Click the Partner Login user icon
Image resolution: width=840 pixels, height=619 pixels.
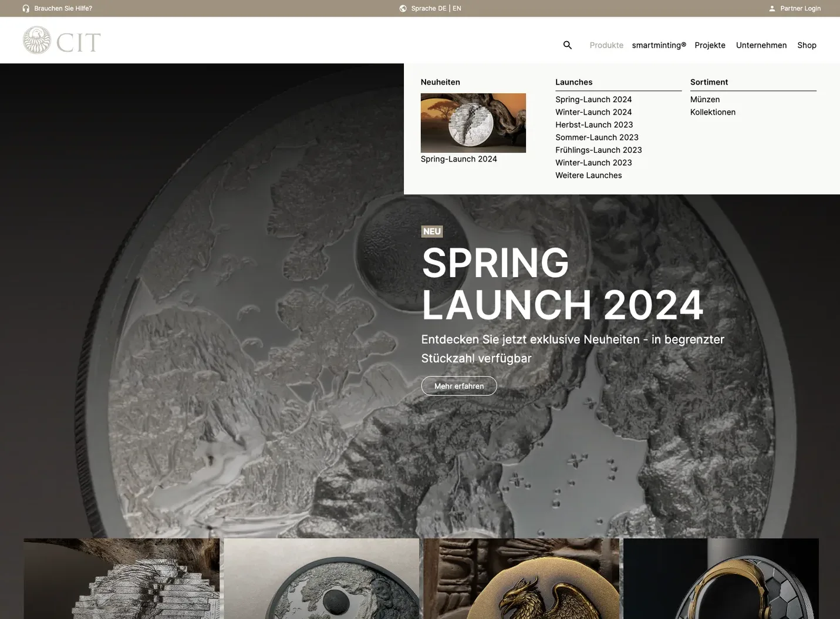pos(772,8)
